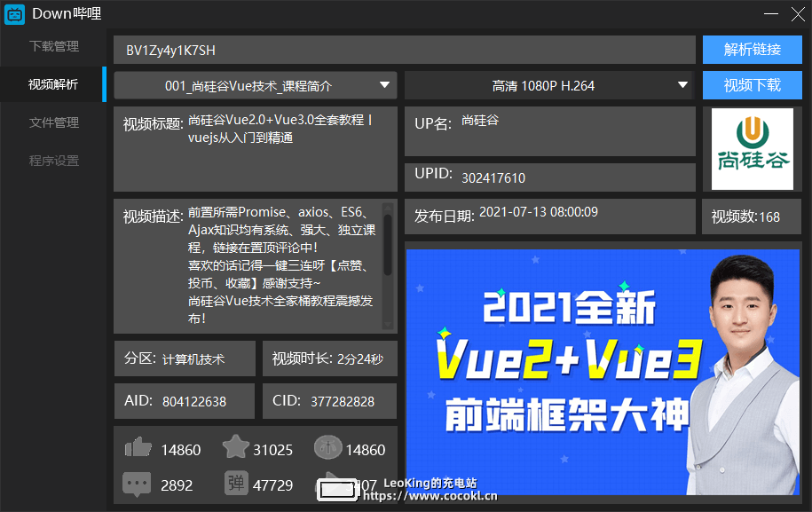The height and width of the screenshot is (512, 812).
Task: Open the 程序设置 tab
Action: pos(54,161)
